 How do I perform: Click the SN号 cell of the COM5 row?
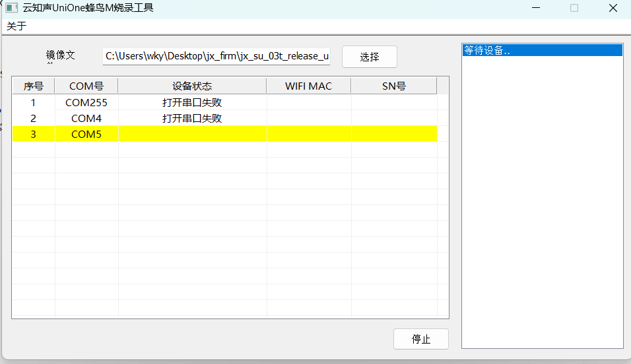pos(393,135)
